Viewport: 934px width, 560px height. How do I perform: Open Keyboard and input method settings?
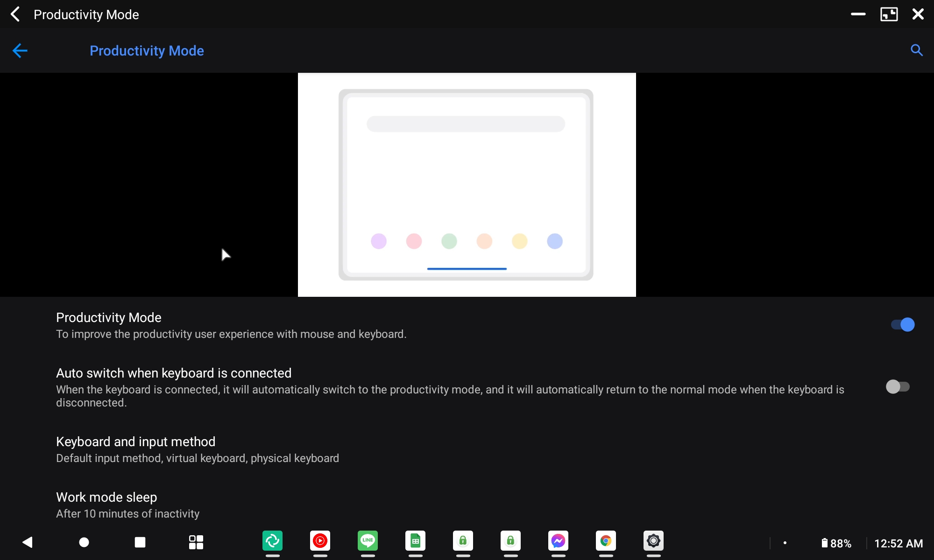467,449
